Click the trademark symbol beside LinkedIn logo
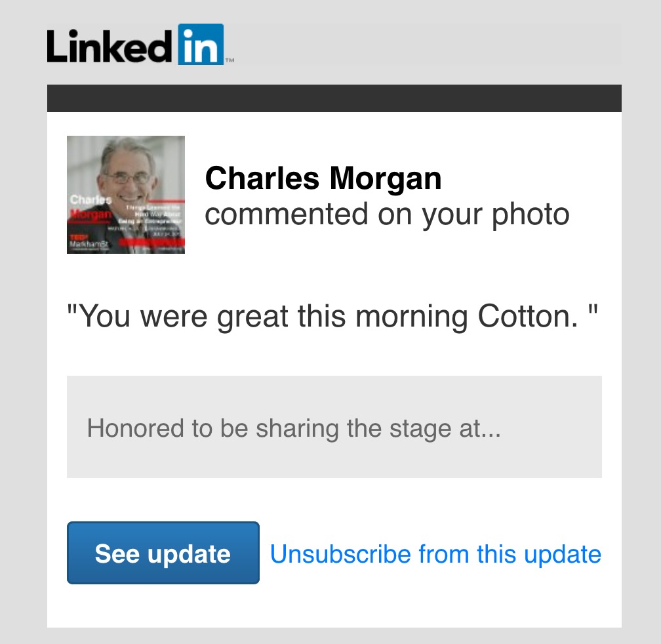Image resolution: width=661 pixels, height=644 pixels. click(230, 60)
